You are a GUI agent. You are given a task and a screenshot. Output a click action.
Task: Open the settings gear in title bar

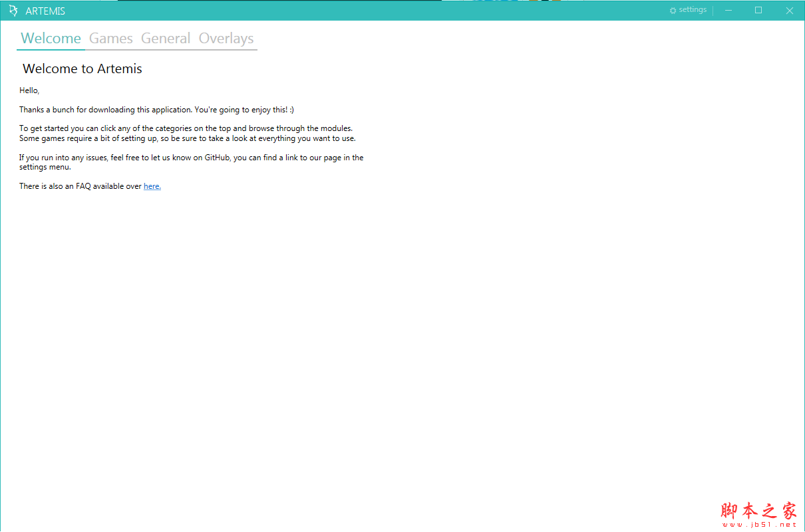click(688, 10)
